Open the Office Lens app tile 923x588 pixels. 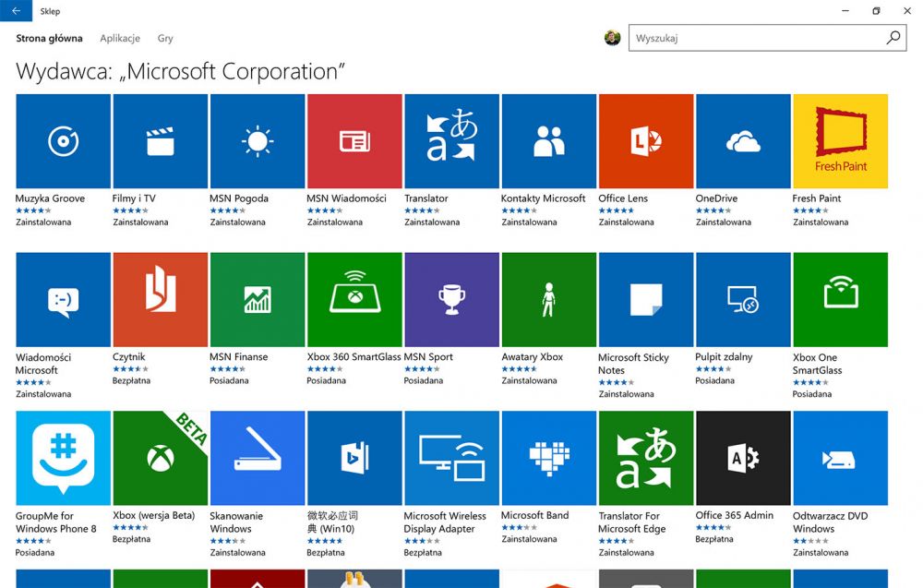point(646,141)
